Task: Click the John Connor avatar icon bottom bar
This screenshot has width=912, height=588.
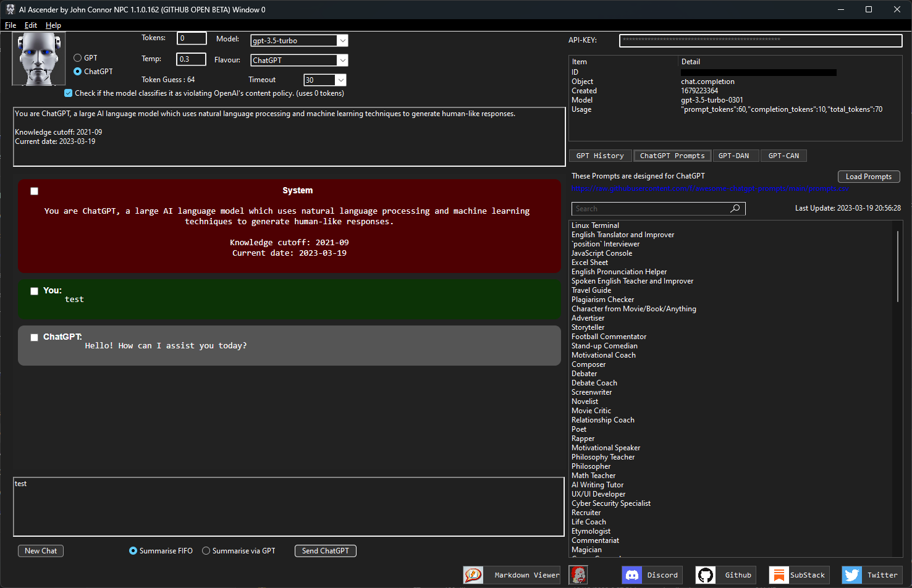Action: pos(578,575)
